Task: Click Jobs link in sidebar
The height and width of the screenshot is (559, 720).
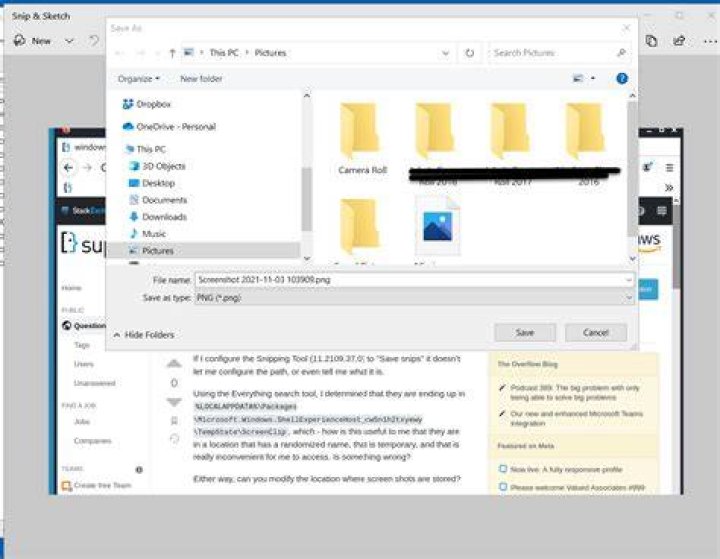Action: click(82, 422)
